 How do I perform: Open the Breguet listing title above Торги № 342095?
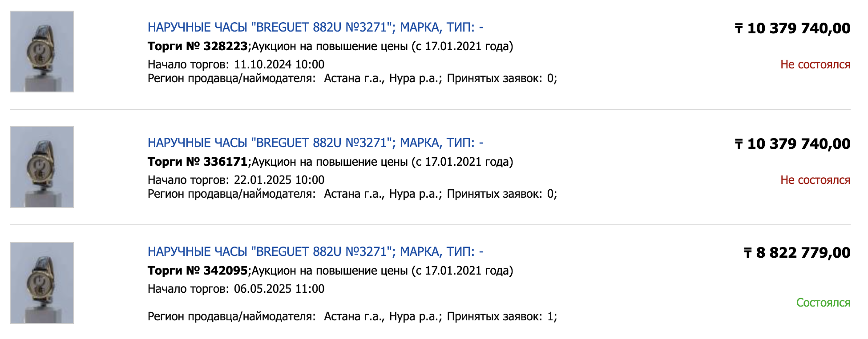click(315, 252)
